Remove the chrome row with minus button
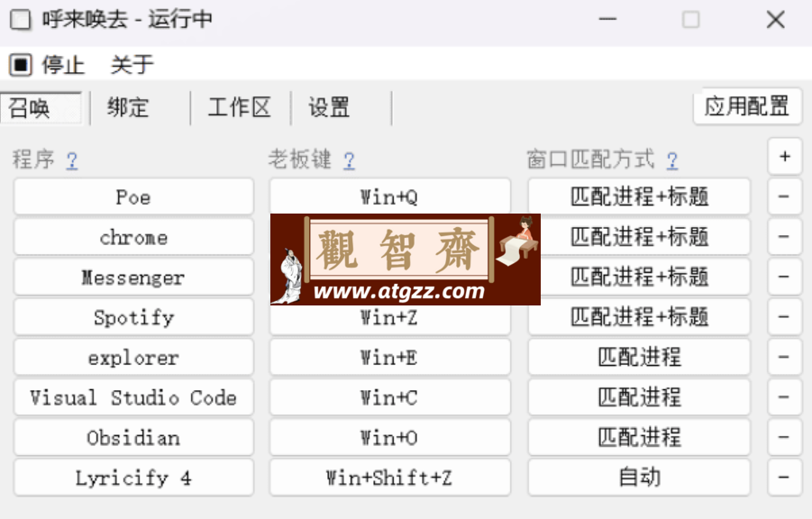This screenshot has height=519, width=812. click(785, 237)
